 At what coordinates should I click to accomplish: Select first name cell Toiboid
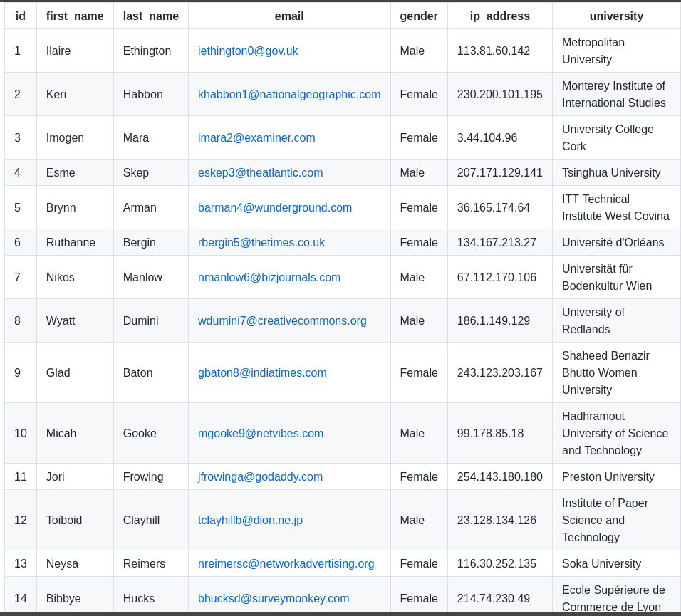pos(75,520)
